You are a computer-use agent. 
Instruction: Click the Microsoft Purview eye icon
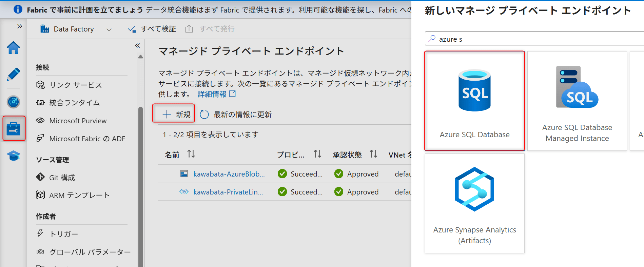click(x=40, y=120)
